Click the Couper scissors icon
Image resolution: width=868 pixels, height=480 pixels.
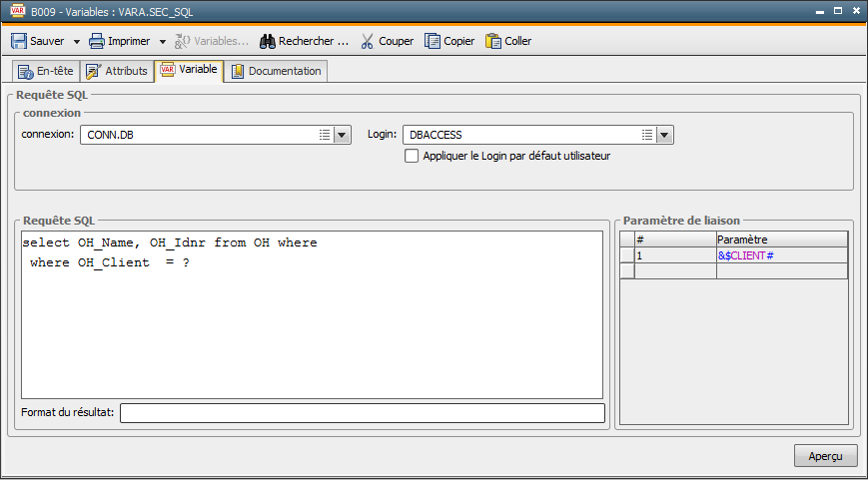[367, 42]
